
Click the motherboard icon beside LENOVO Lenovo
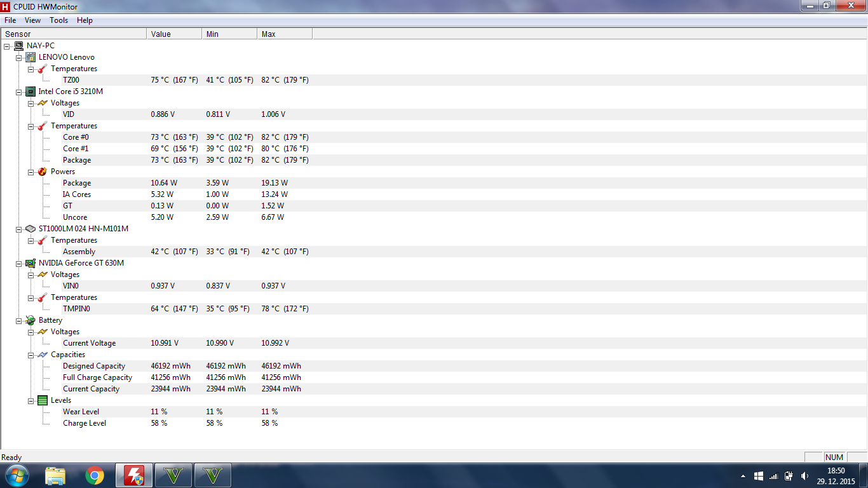pyautogui.click(x=31, y=57)
